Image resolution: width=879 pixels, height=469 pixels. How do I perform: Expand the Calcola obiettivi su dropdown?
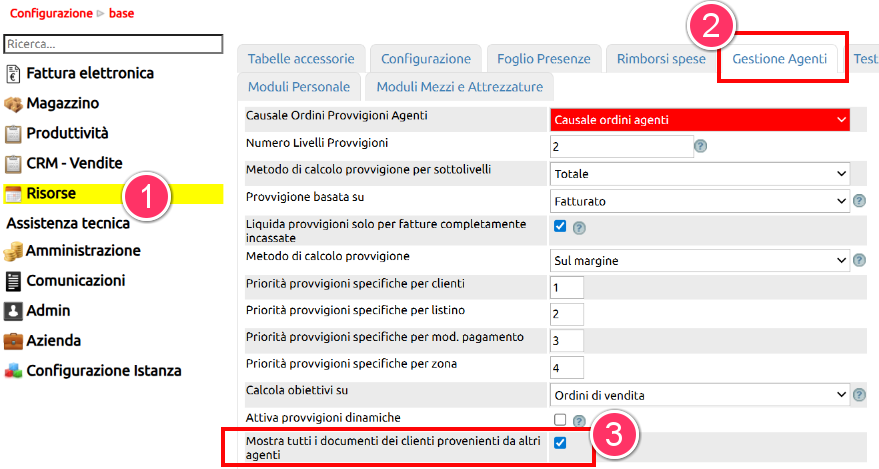(700, 394)
